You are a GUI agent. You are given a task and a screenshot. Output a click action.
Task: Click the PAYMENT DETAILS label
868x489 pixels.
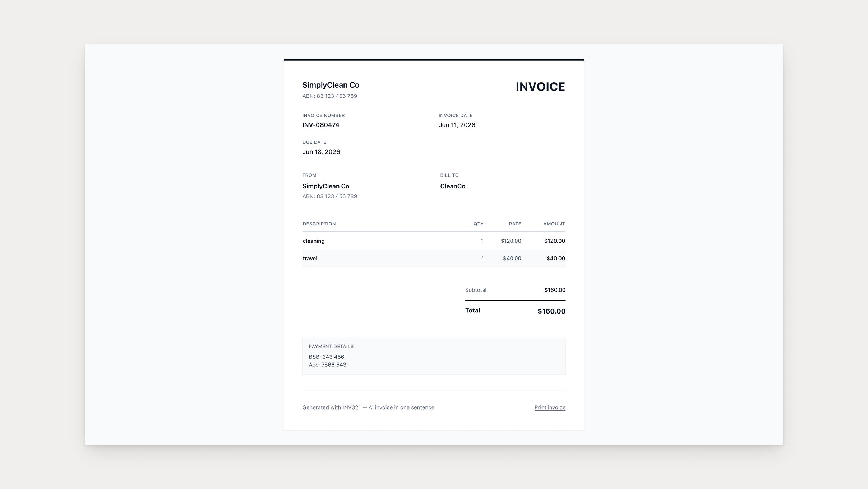pos(331,346)
